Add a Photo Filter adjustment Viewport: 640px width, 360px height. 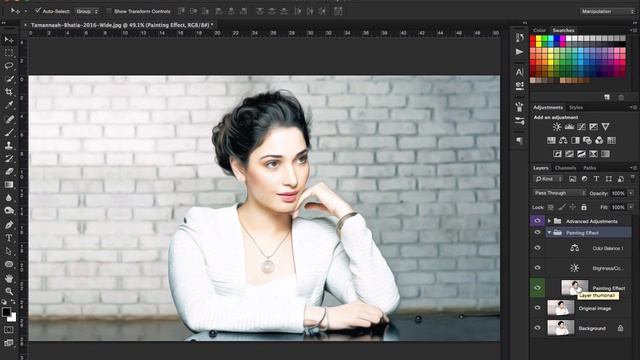(587, 140)
